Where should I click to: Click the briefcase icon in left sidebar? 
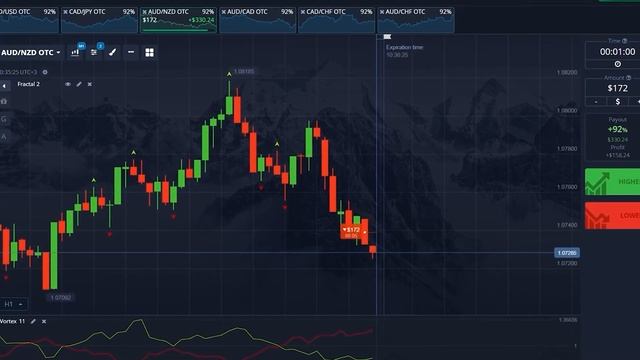(4, 101)
